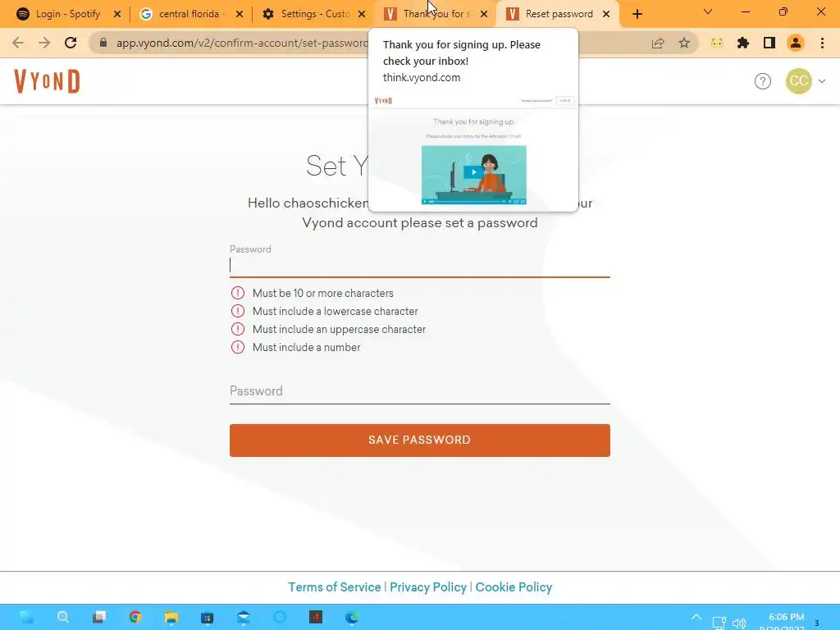
Task: Open the Extensions puzzle icon
Action: coord(743,43)
